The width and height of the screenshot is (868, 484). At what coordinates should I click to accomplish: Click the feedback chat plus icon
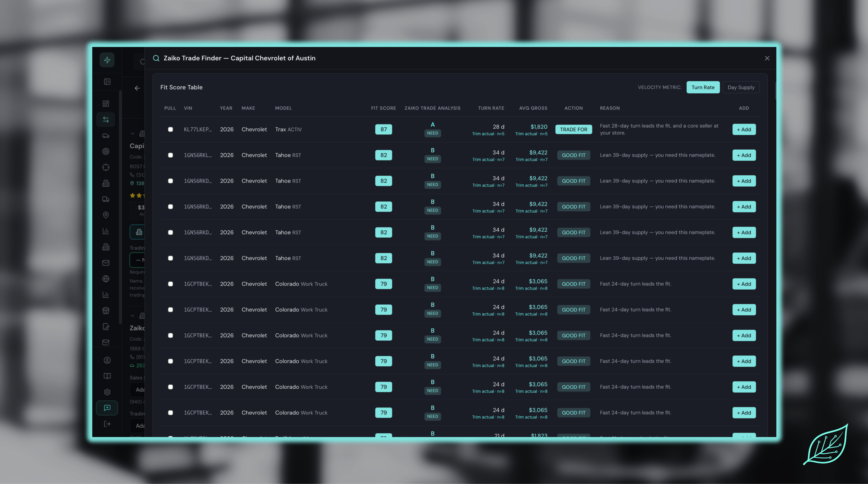click(x=107, y=408)
